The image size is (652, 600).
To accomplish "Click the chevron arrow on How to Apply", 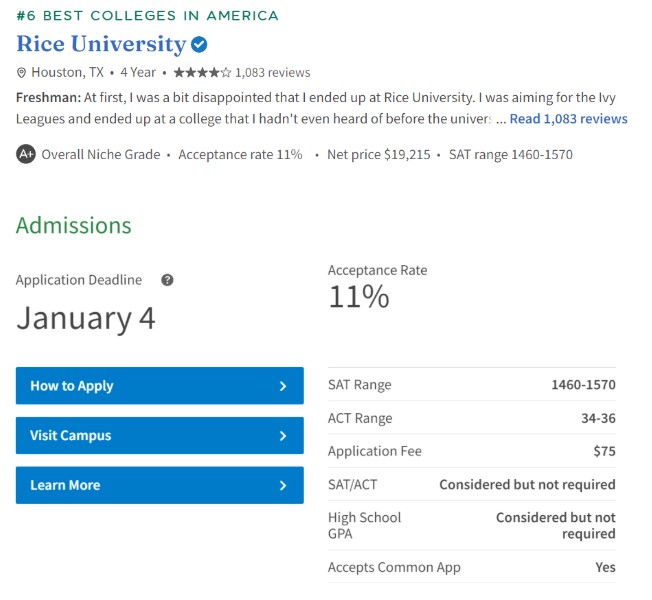I will click(283, 386).
